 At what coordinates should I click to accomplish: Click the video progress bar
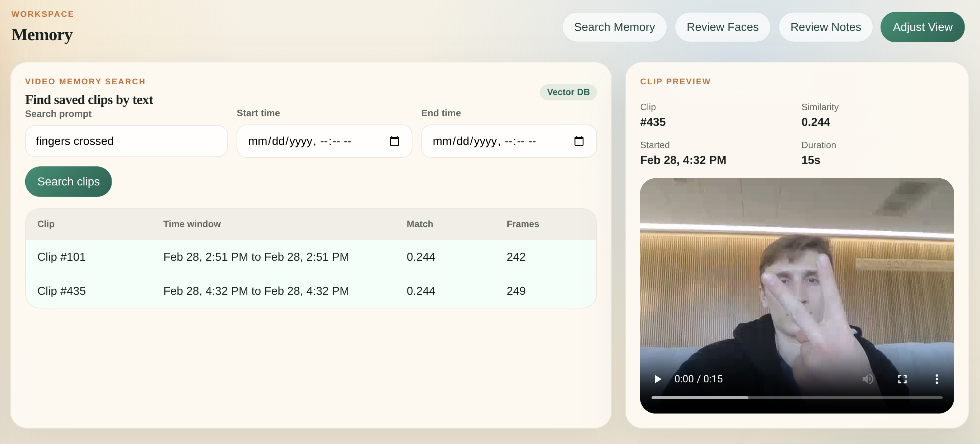pos(797,398)
